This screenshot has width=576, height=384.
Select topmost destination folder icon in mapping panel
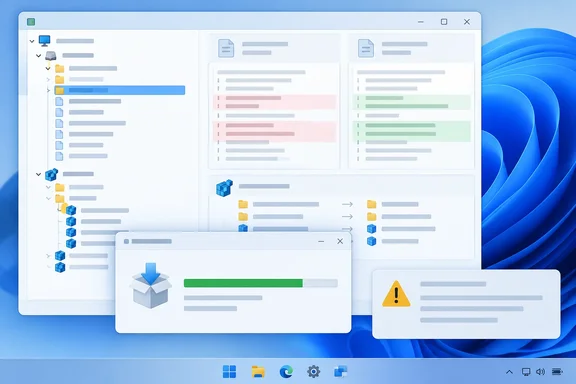[372, 204]
